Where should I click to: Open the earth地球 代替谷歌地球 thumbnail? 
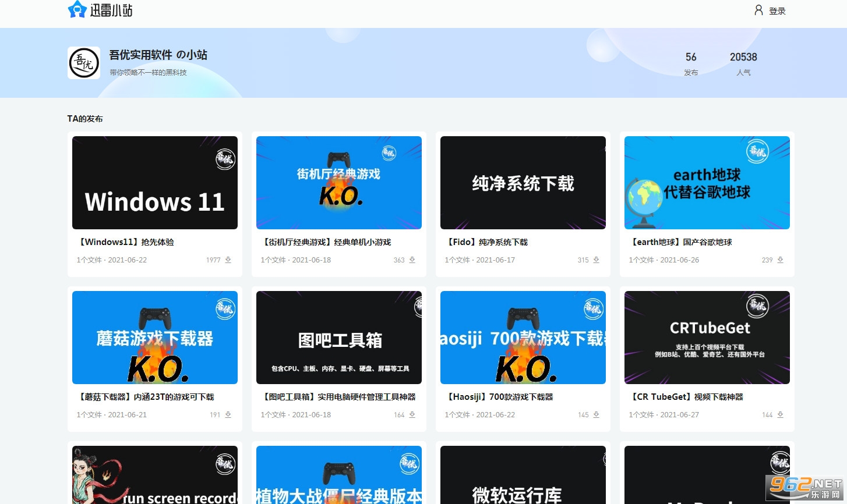tap(707, 183)
